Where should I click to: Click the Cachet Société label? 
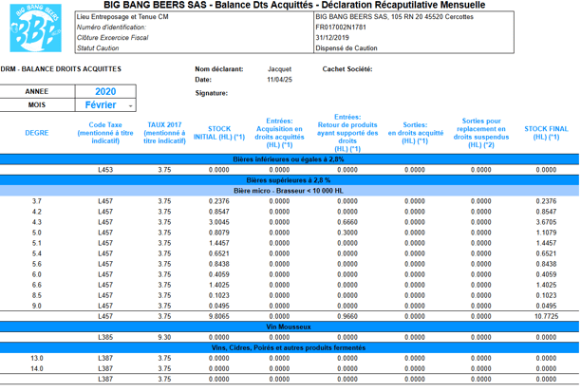click(347, 69)
